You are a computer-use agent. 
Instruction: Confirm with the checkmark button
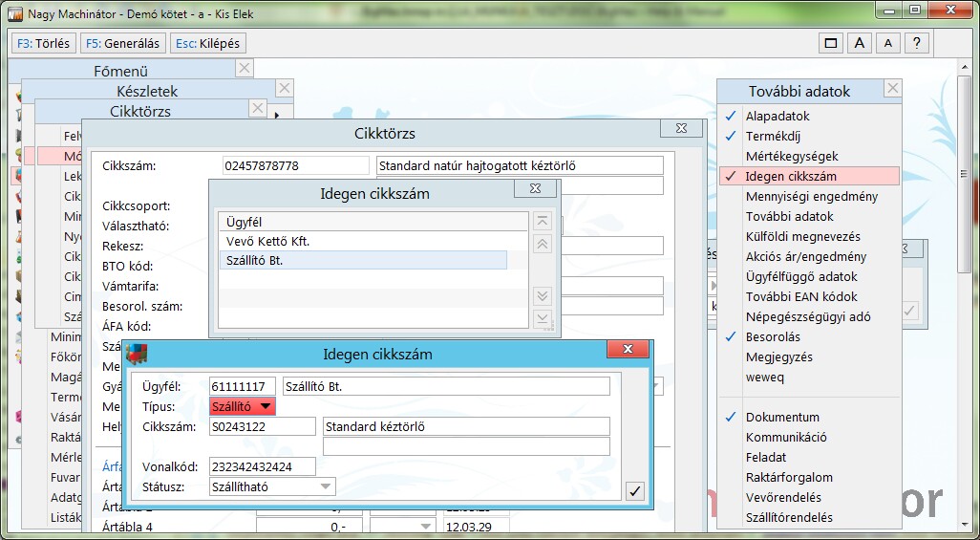634,491
